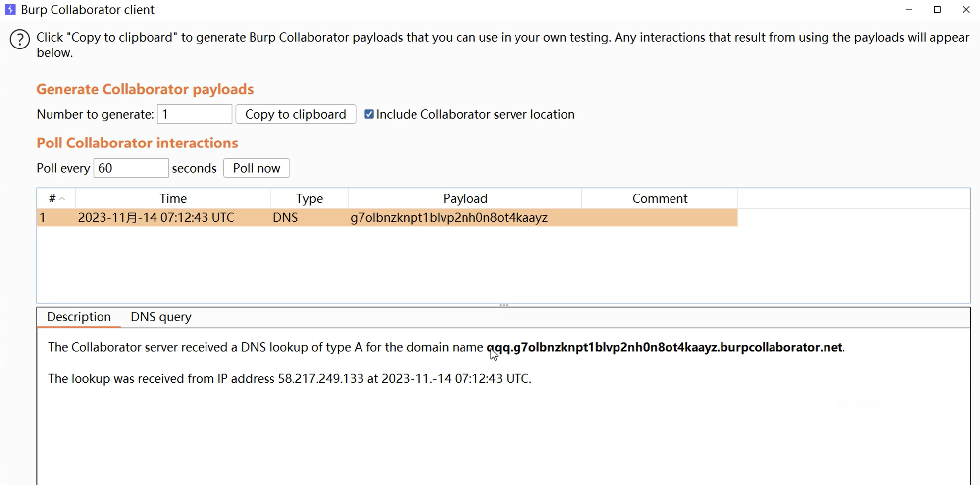Select the 07:12:43 UTC time cell
This screenshot has width=980, height=485.
[x=173, y=218]
